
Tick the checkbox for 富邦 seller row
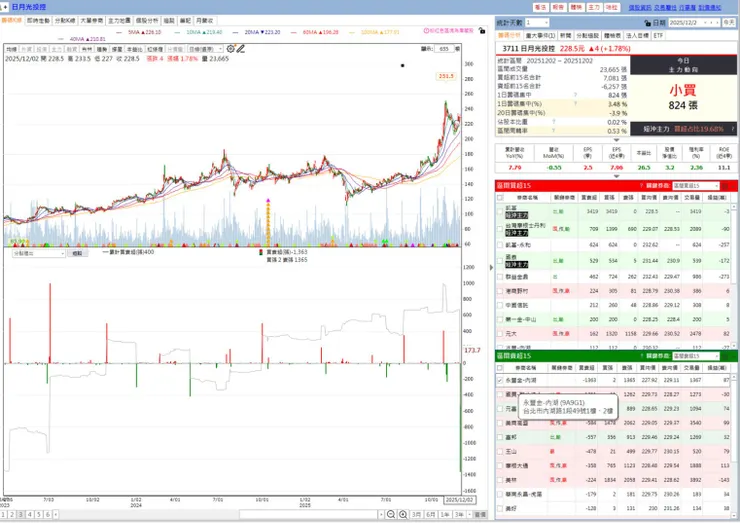pyautogui.click(x=500, y=437)
